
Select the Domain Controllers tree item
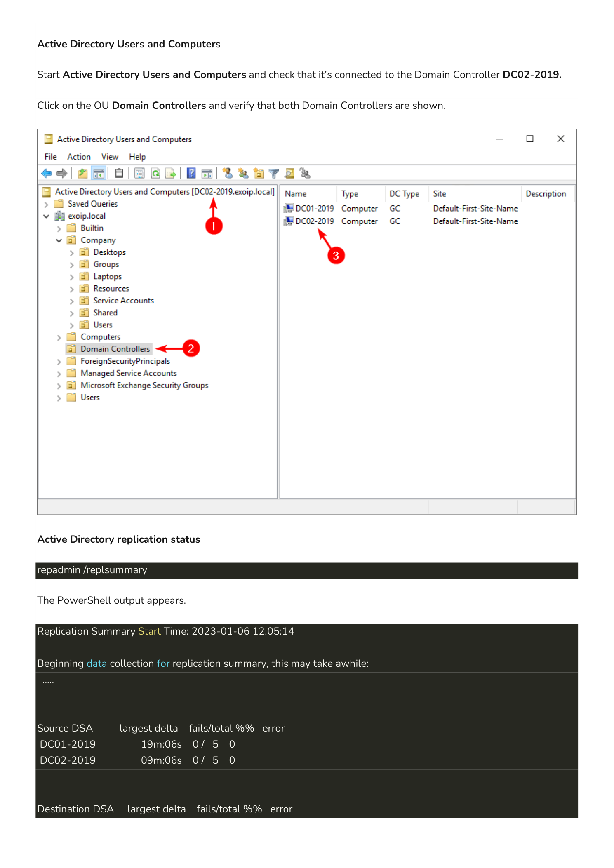(x=115, y=349)
